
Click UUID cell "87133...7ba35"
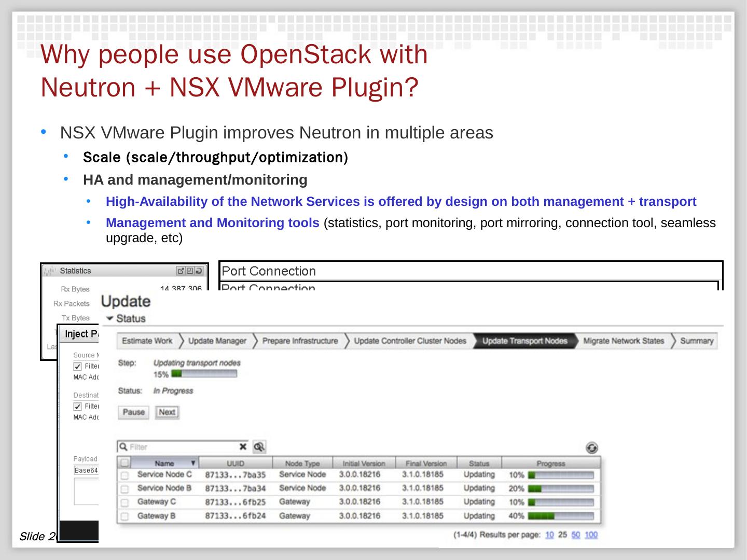click(x=236, y=475)
